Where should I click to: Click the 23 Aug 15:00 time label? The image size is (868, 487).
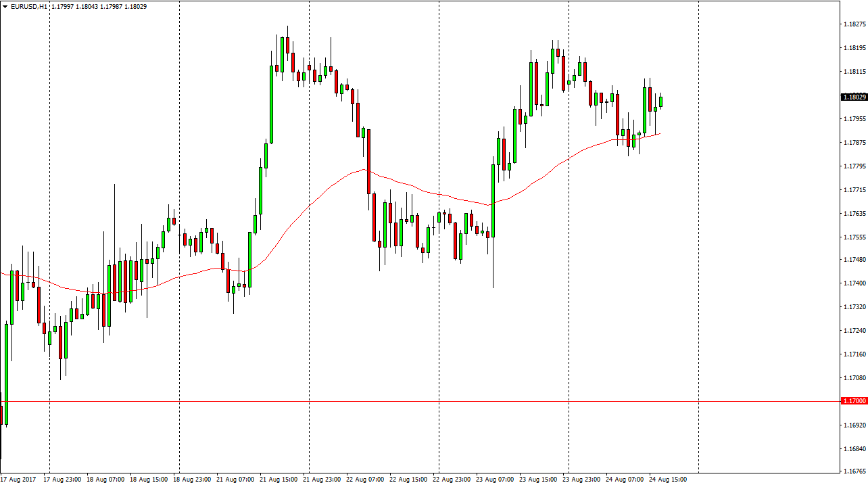click(x=538, y=480)
